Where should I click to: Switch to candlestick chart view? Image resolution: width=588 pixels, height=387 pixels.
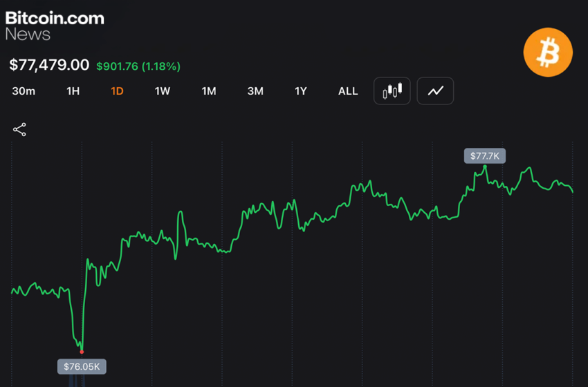point(392,91)
